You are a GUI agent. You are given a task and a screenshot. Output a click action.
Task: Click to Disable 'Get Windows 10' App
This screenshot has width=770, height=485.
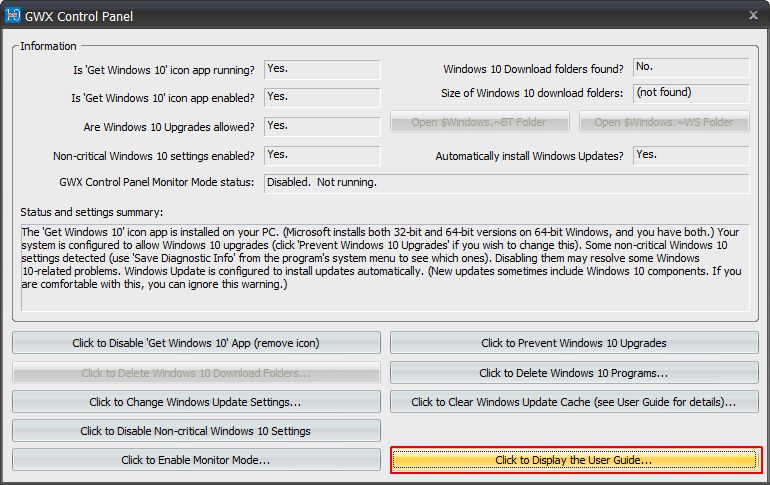pos(196,343)
